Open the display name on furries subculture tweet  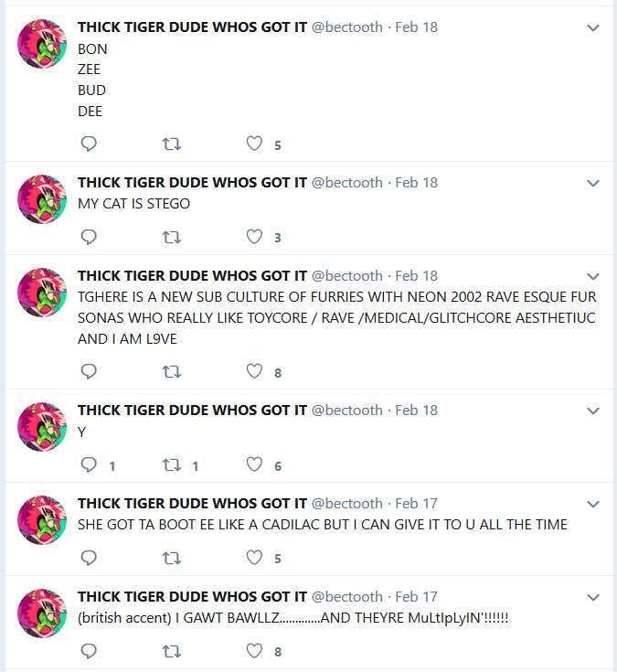click(192, 275)
